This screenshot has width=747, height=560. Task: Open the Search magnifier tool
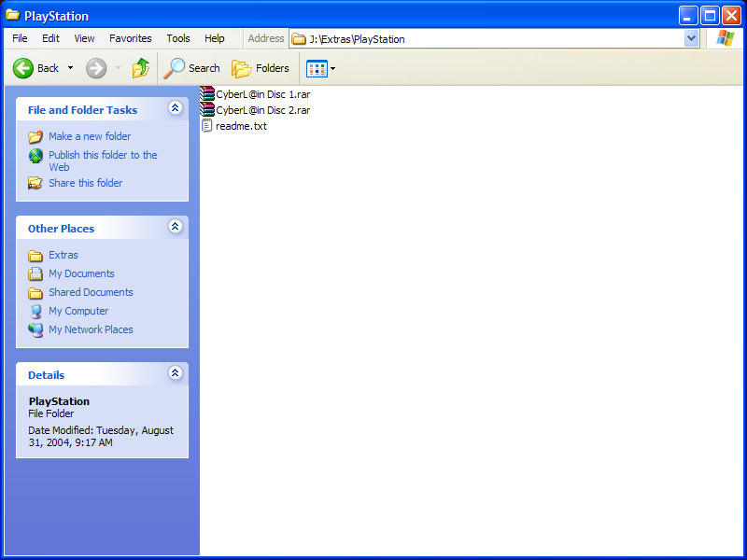[x=175, y=68]
